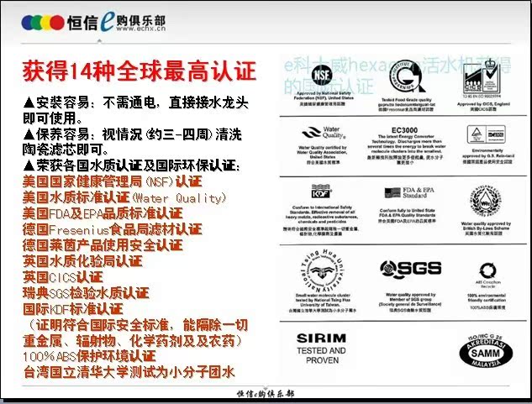Click the SIRIM Tested and Proven logo
The width and height of the screenshot is (532, 404).
[x=321, y=349]
